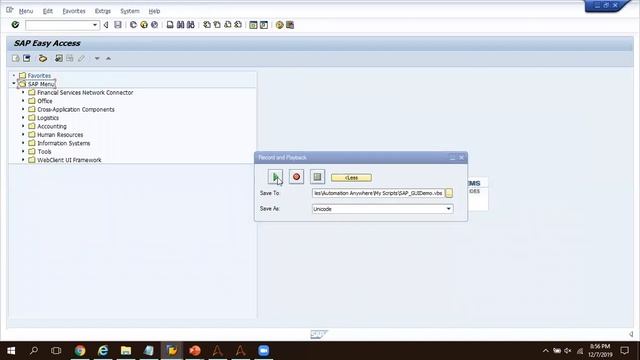Image resolution: width=640 pixels, height=360 pixels.
Task: Expand status bar triangle at bottom right
Action: click(x=631, y=334)
